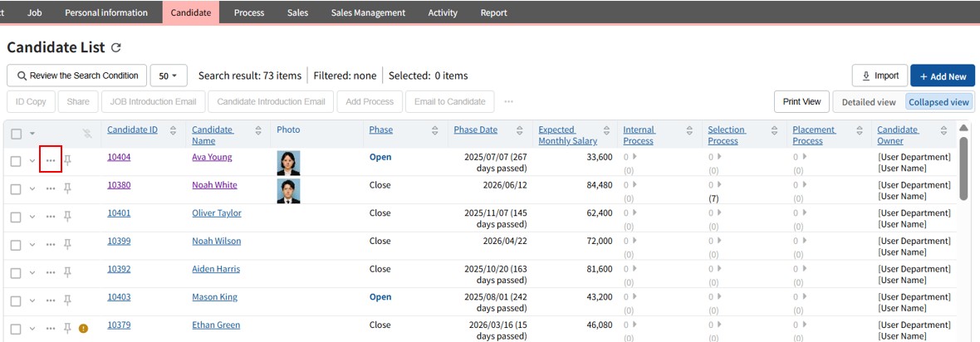Open row actions ellipsis for Mason King

coord(51,300)
